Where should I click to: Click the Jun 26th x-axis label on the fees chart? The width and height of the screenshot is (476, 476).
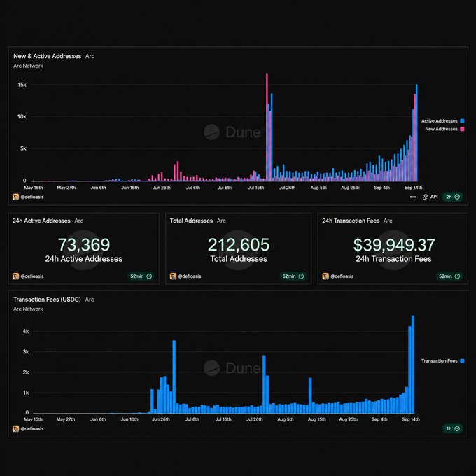(x=161, y=419)
